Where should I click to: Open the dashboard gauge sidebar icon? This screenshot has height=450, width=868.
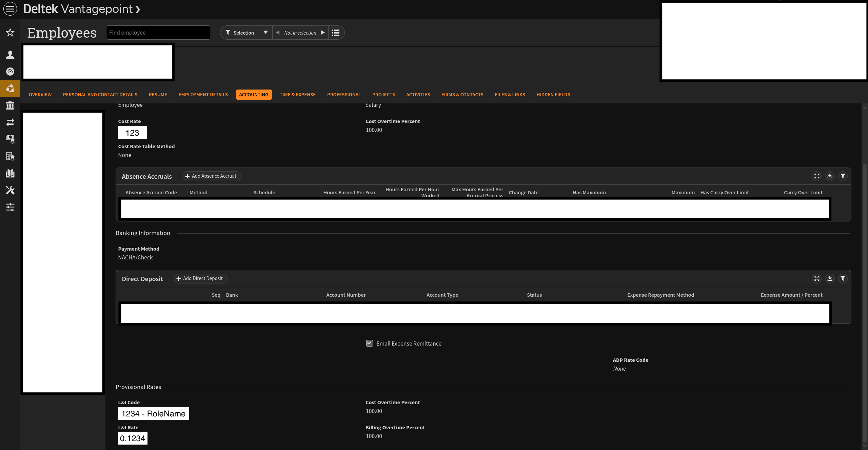(x=10, y=72)
